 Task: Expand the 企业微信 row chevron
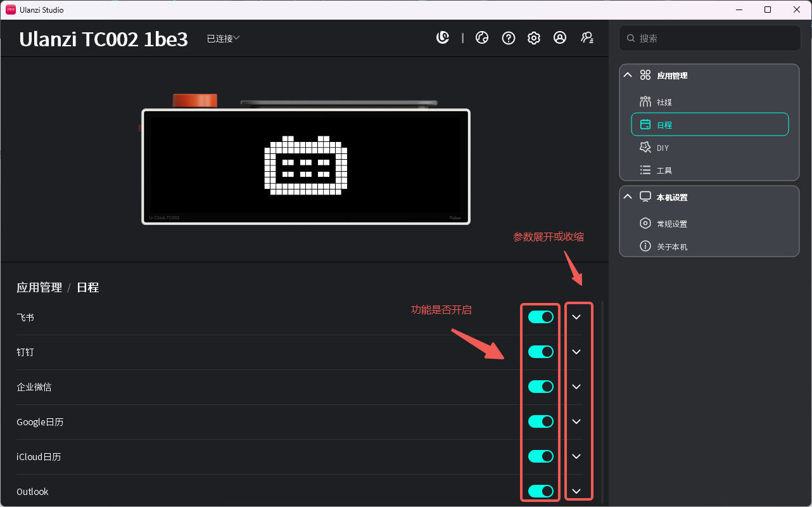coord(576,387)
